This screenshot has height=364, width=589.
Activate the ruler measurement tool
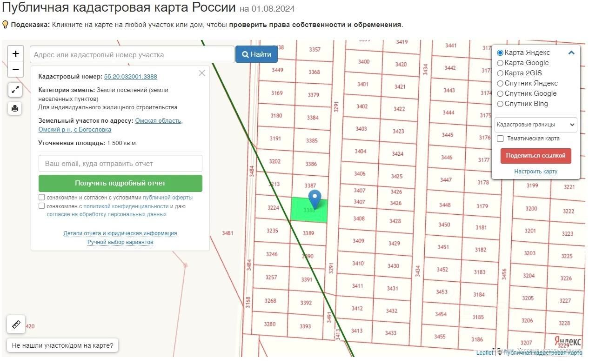16,324
